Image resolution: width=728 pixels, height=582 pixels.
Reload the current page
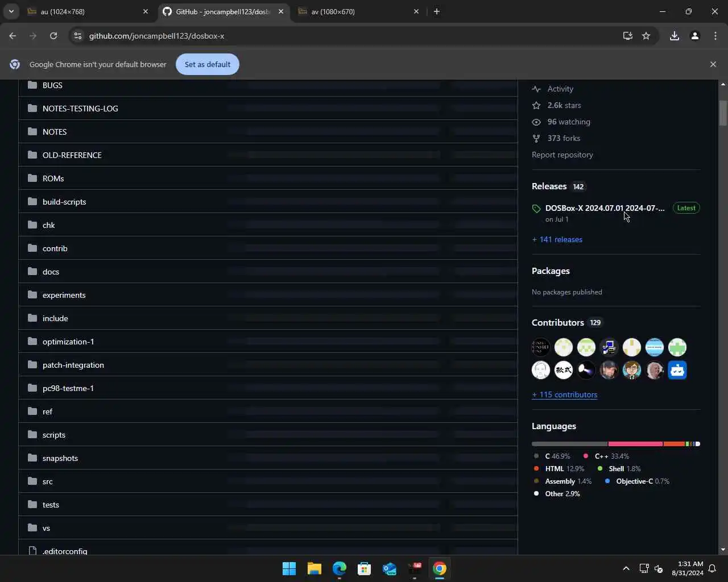[53, 36]
